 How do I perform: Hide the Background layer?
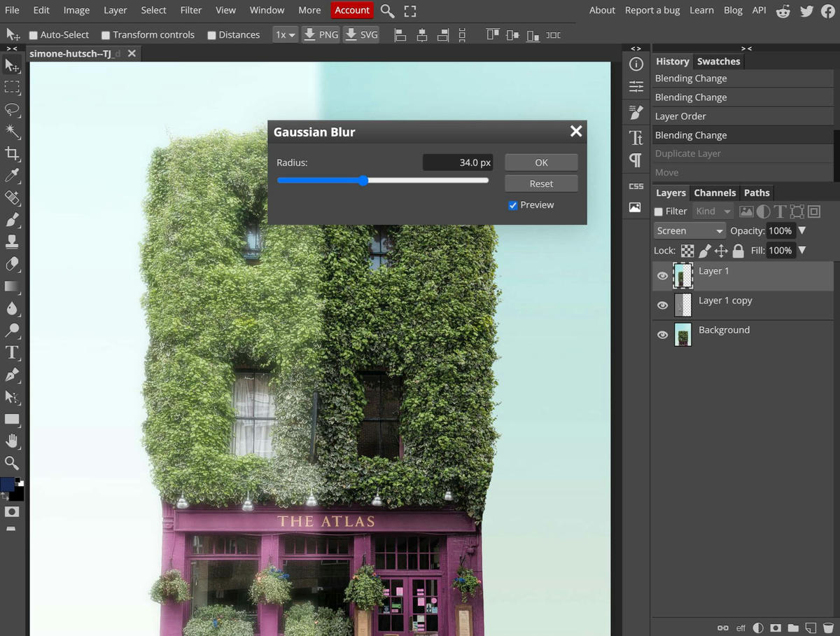coord(662,335)
